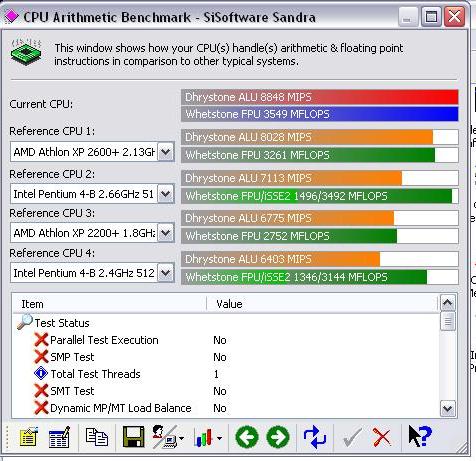
Task: Open dropdown arrow beside the bar chart icon
Action: click(x=219, y=438)
